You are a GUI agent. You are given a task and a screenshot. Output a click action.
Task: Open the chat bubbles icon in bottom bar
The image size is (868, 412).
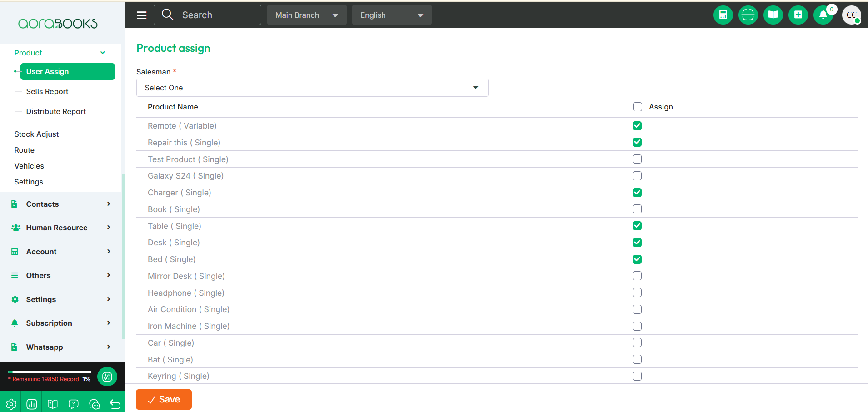coord(95,404)
